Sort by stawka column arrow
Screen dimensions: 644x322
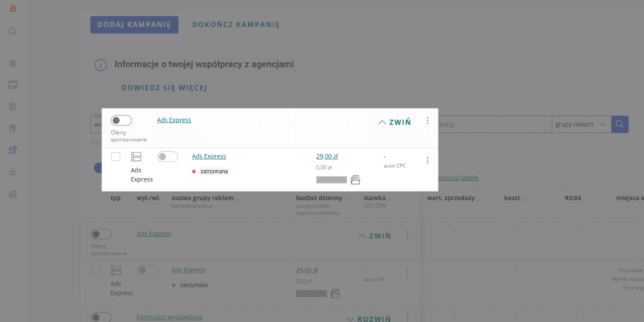[x=390, y=199]
